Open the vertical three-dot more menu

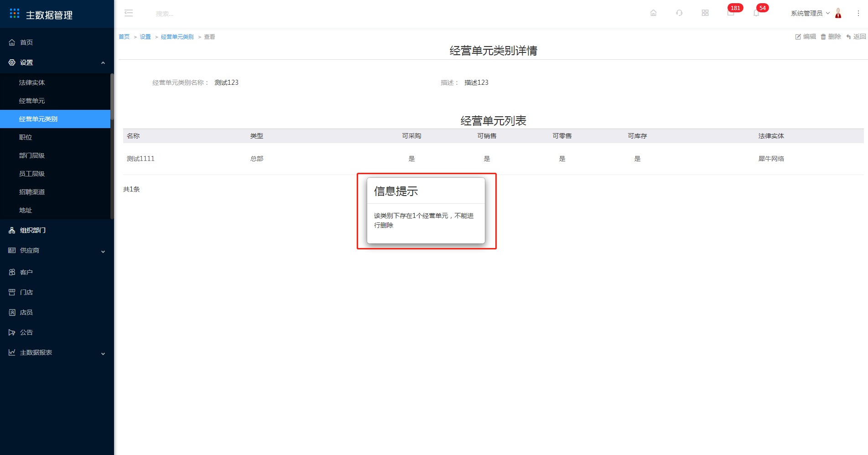(858, 13)
